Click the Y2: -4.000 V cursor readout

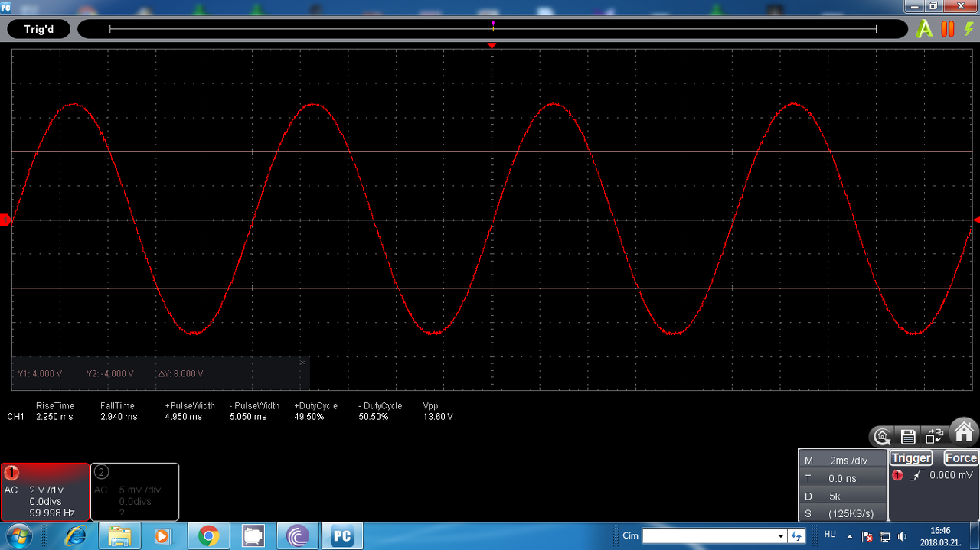(x=110, y=373)
